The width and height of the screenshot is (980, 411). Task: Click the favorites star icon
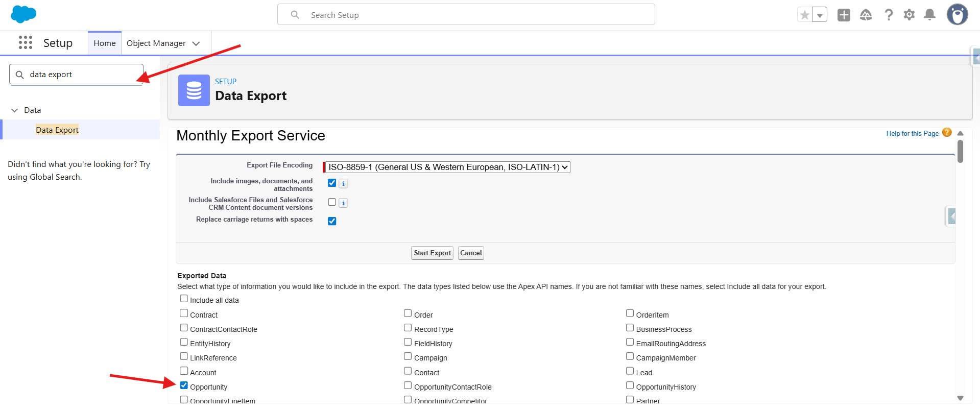pyautogui.click(x=805, y=15)
